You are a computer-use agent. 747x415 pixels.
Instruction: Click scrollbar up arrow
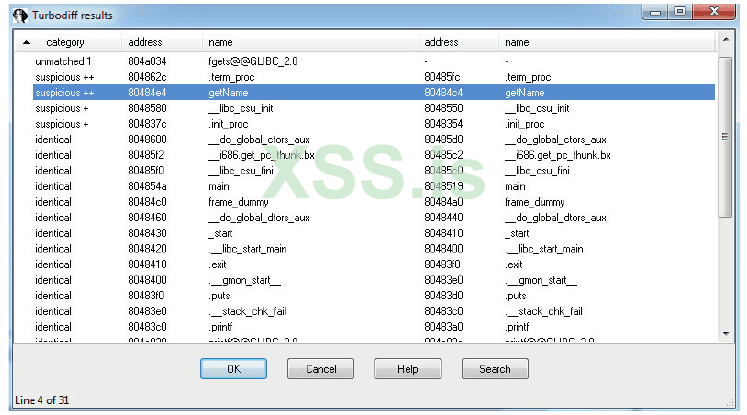(x=726, y=40)
